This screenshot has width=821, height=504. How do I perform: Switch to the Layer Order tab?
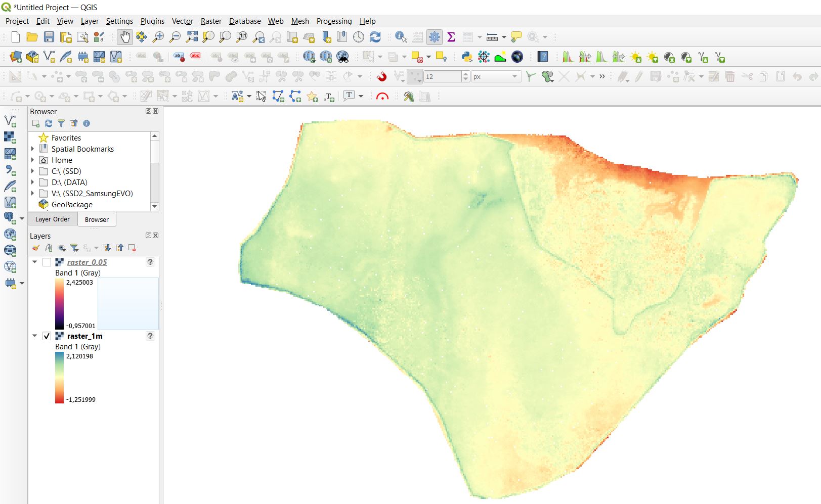[52, 219]
